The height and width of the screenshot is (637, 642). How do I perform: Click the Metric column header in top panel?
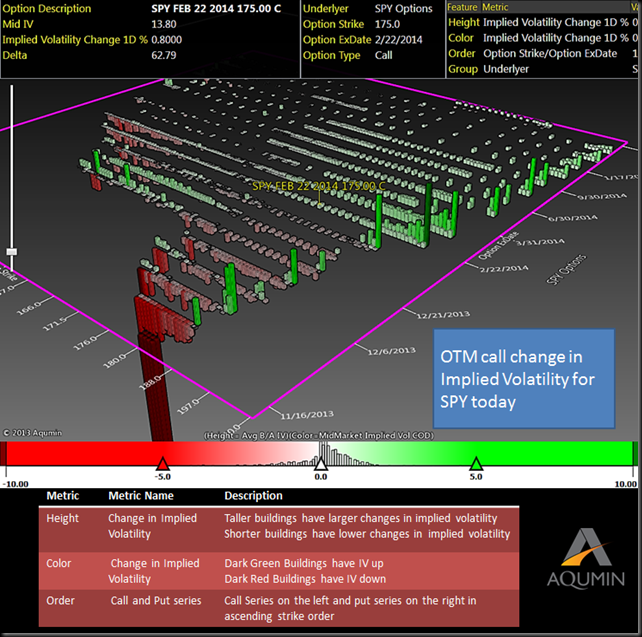495,7
